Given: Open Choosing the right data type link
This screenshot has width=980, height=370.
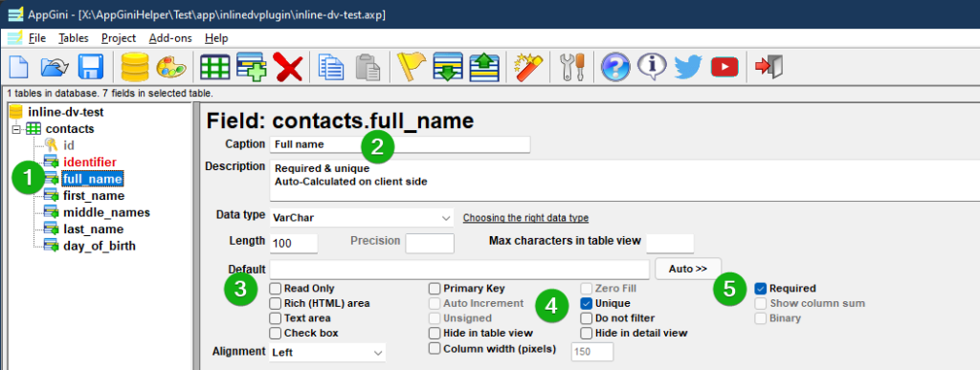Looking at the screenshot, I should tap(525, 218).
